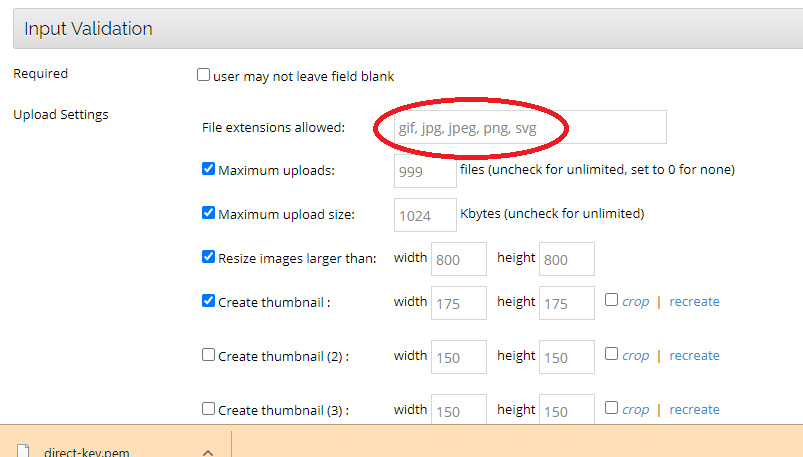803x457 pixels.
Task: Click recreate link for thumbnail (3)
Action: point(694,409)
